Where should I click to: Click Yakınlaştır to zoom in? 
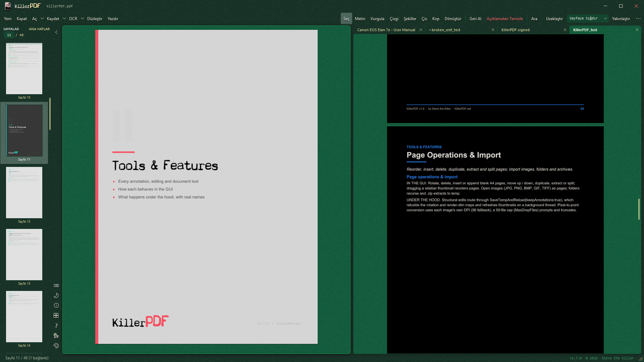click(621, 19)
